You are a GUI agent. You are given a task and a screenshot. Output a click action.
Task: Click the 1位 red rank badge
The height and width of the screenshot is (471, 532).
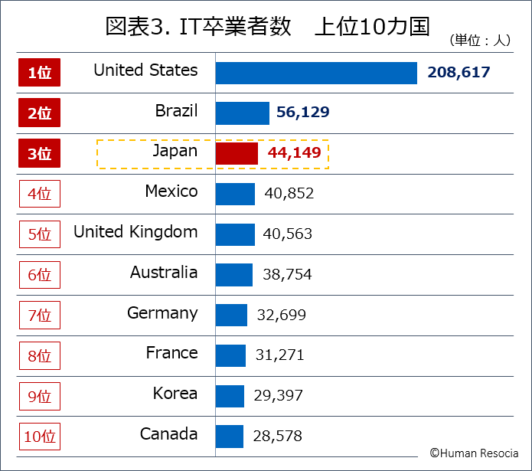[39, 72]
